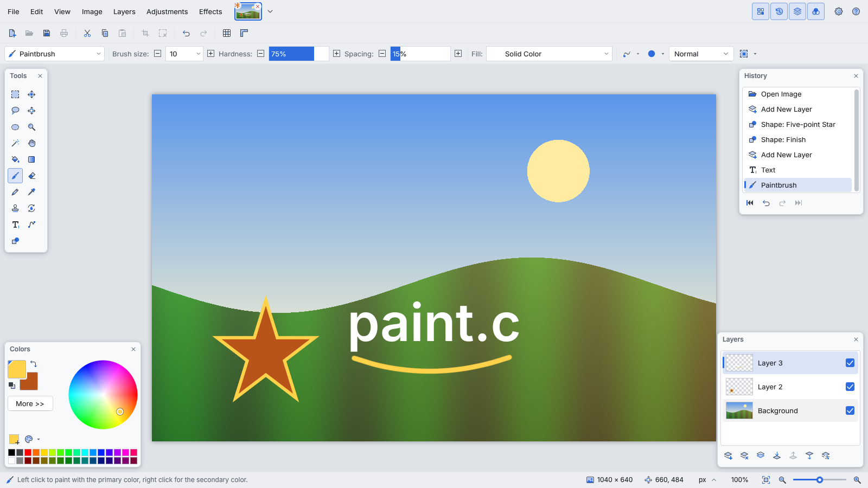Image resolution: width=868 pixels, height=488 pixels.
Task: Uncheck Background layer visibility
Action: coord(850,410)
